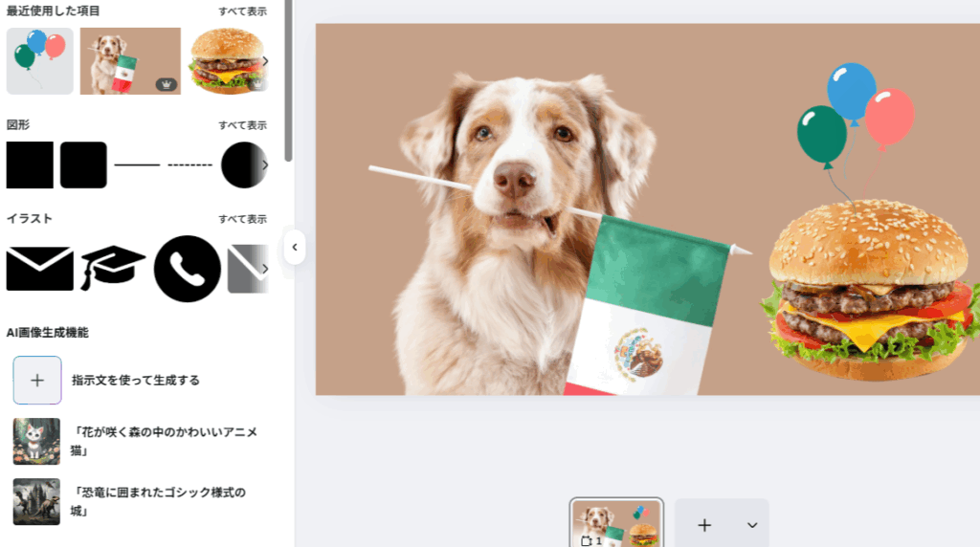Pick the dog with flag recent item
980x547 pixels.
130,61
